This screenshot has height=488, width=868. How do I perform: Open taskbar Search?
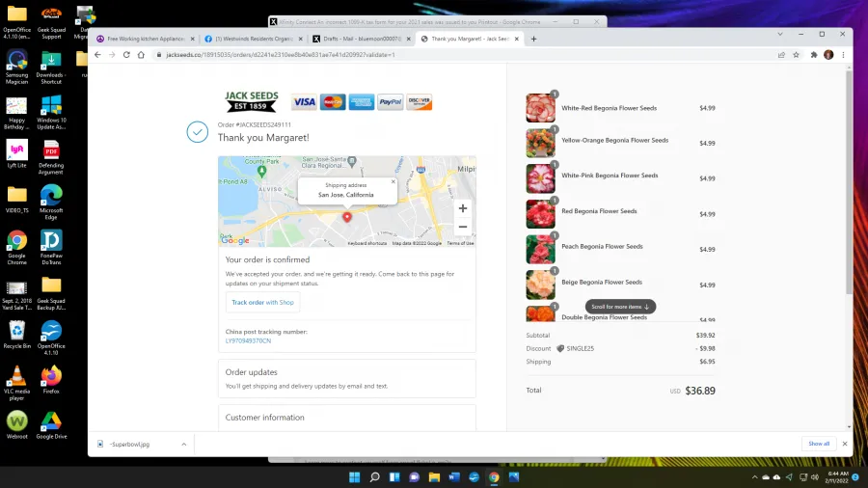(x=375, y=477)
